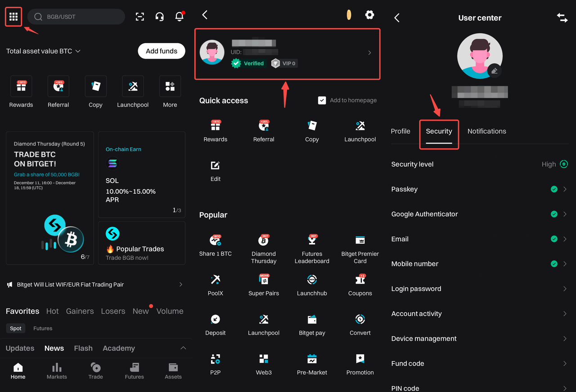Open Fund code chevron
Image resolution: width=576 pixels, height=392 pixels.
coord(565,363)
